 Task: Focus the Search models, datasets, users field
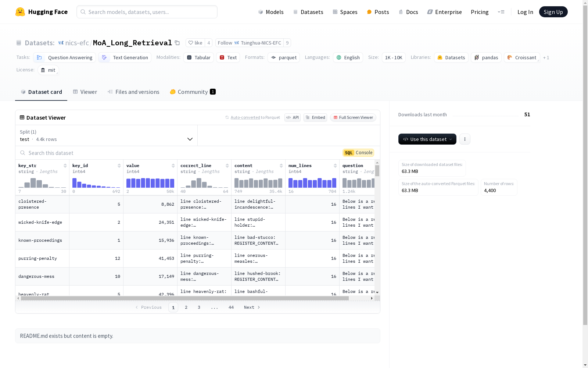pyautogui.click(x=147, y=12)
